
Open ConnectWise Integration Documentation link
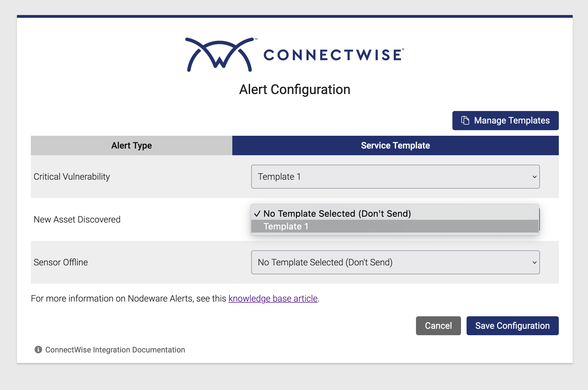click(x=115, y=350)
